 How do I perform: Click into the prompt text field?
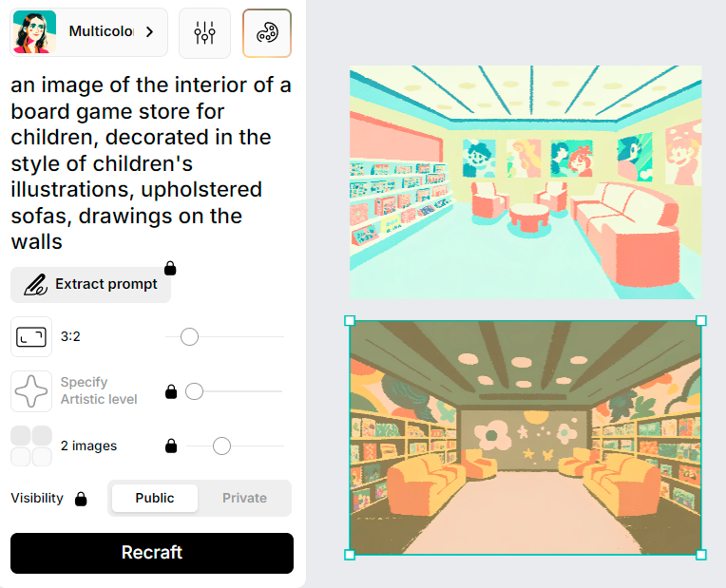click(151, 163)
